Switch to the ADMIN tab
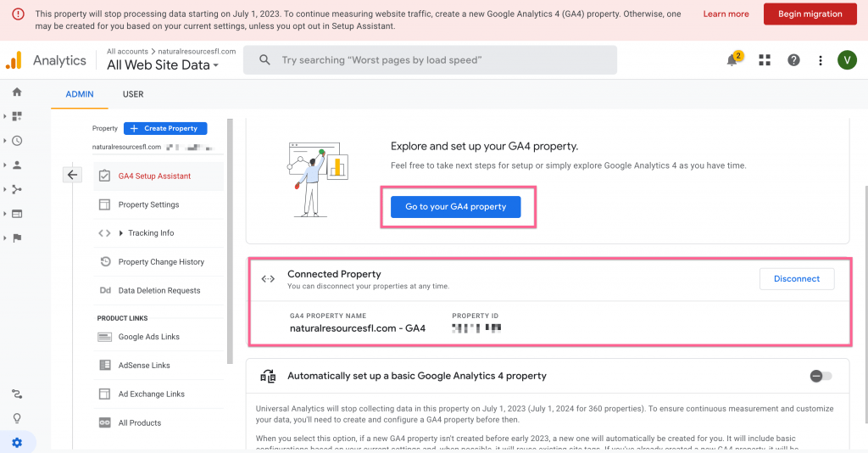Screen dimensions: 868x453 pyautogui.click(x=80, y=94)
